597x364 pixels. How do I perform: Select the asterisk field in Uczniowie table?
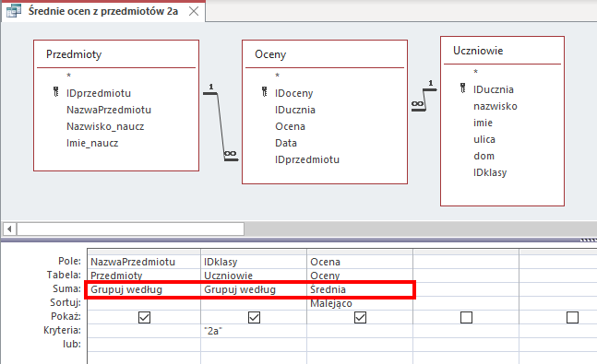coord(475,72)
